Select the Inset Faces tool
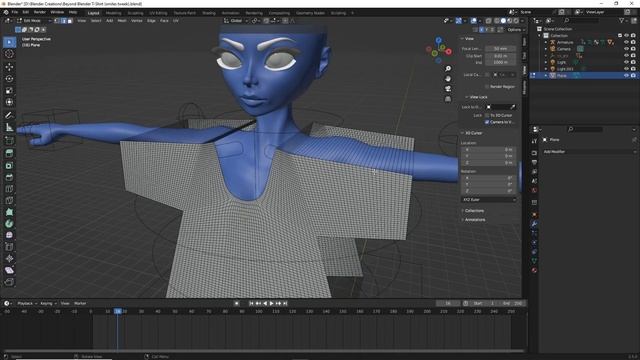640x360 pixels. coord(9,165)
